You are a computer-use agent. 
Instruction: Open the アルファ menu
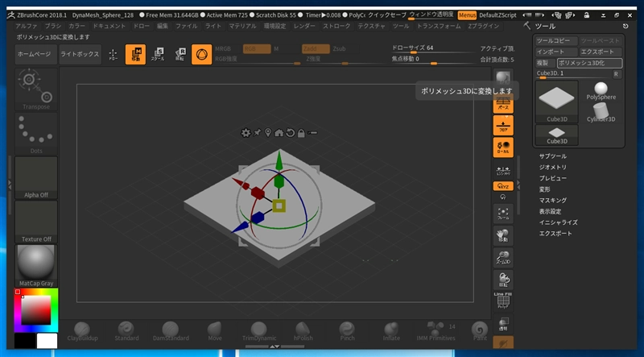click(27, 26)
